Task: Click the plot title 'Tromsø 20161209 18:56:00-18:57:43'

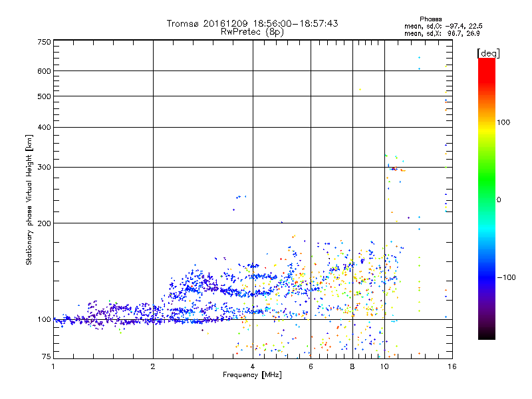Action: tap(252, 23)
